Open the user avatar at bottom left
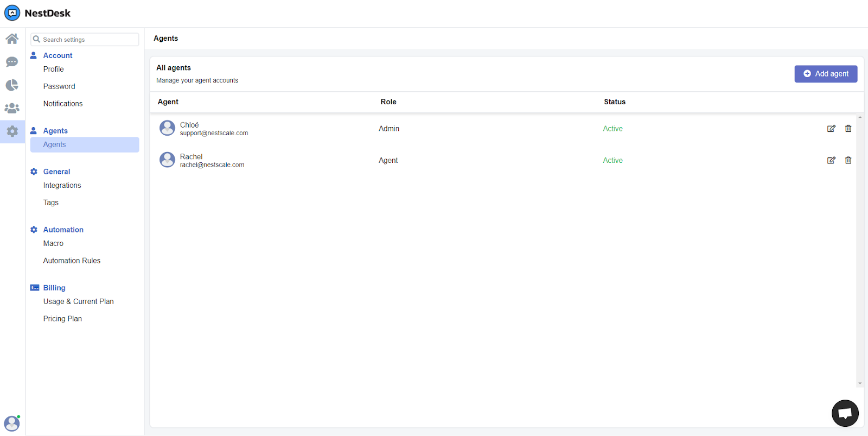 12,423
